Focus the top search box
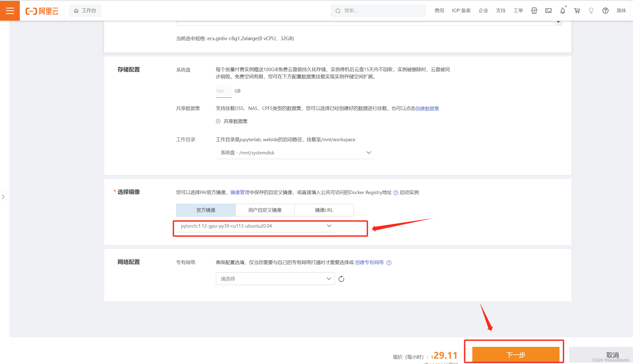 378,11
